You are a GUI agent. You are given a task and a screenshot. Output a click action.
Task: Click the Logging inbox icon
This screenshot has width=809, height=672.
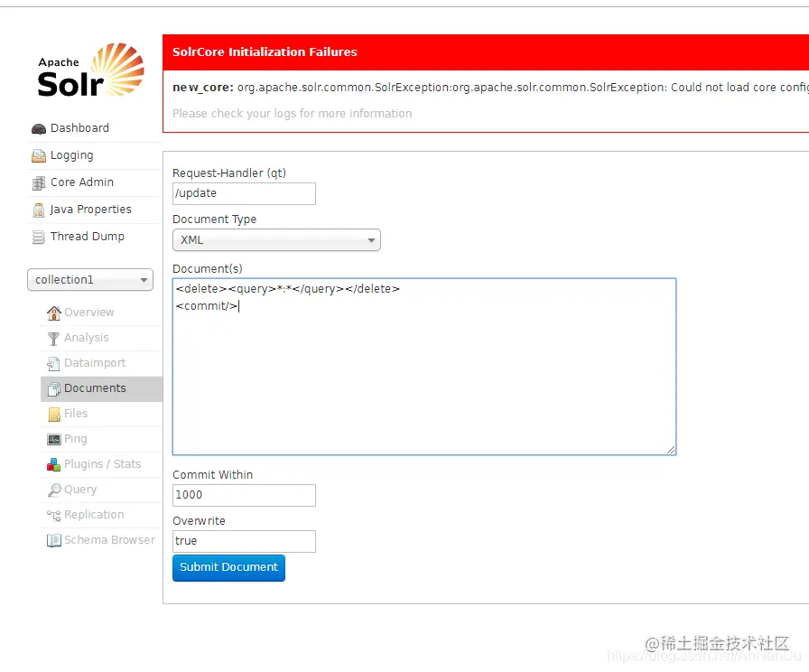39,155
